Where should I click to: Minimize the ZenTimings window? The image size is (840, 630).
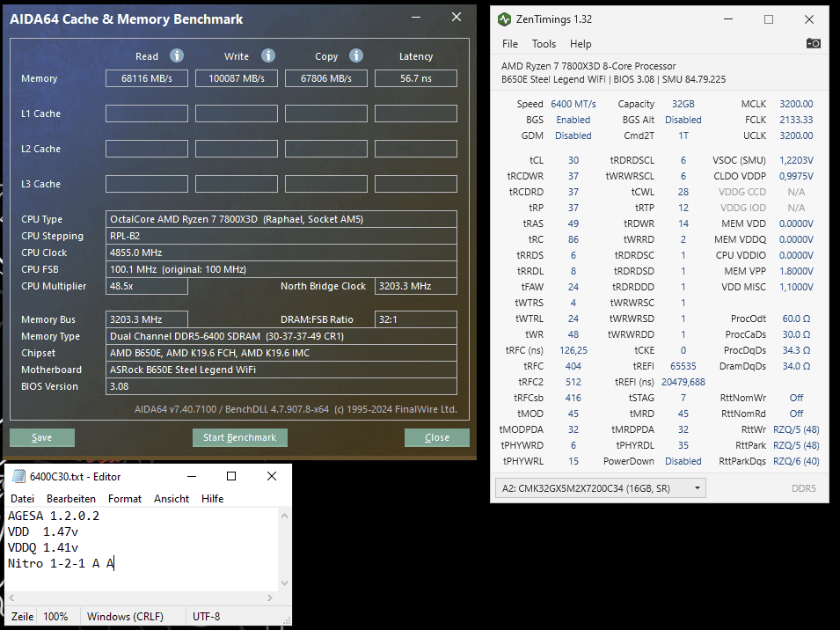[x=728, y=19]
